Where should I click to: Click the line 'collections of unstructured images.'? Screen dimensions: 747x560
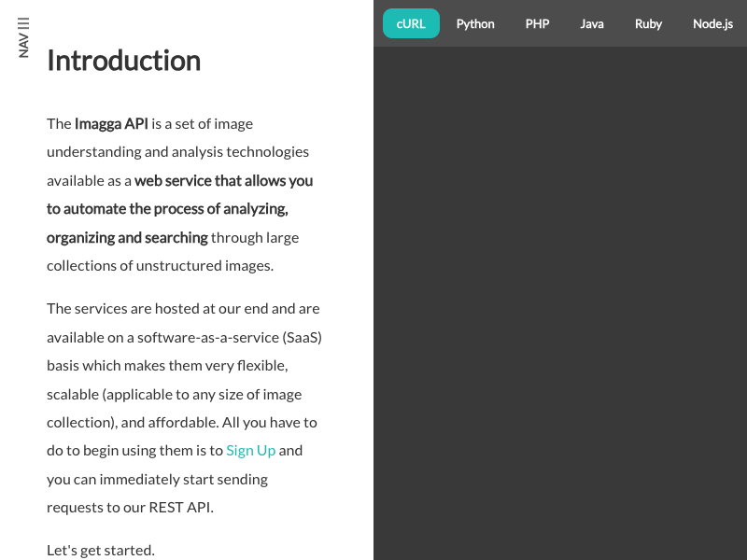(160, 266)
